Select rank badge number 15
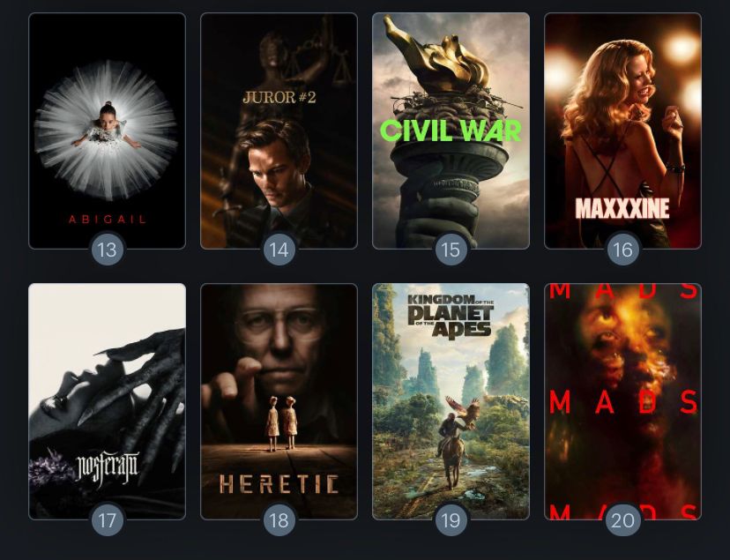 pyautogui.click(x=451, y=250)
